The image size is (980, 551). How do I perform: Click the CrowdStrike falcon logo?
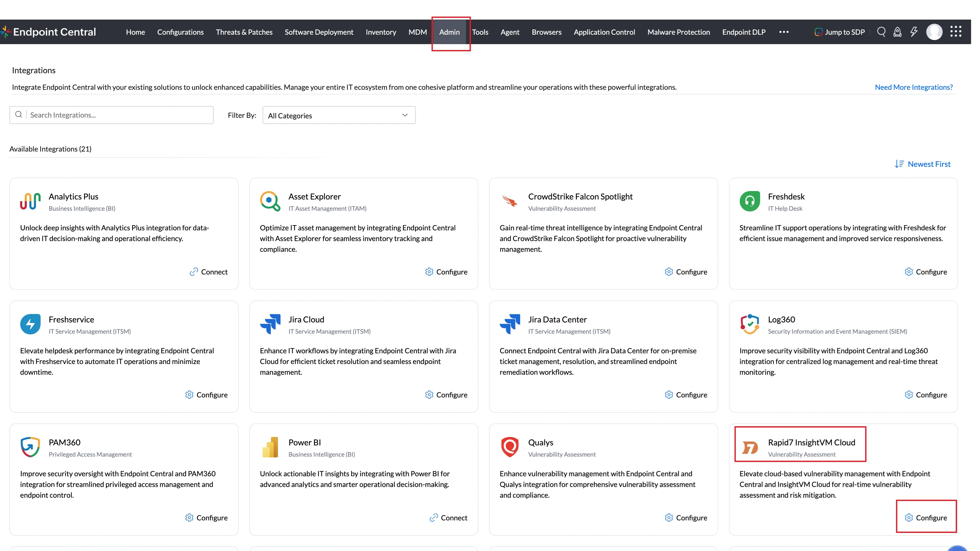pos(510,201)
